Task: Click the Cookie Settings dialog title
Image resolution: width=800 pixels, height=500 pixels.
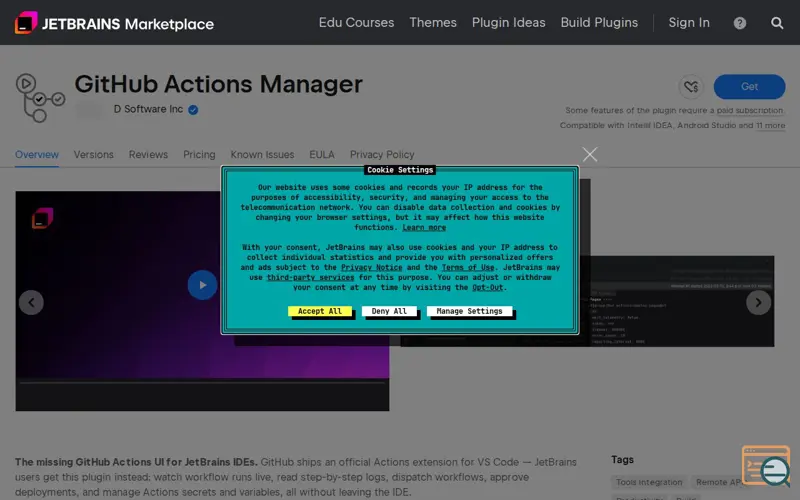Action: [400, 170]
